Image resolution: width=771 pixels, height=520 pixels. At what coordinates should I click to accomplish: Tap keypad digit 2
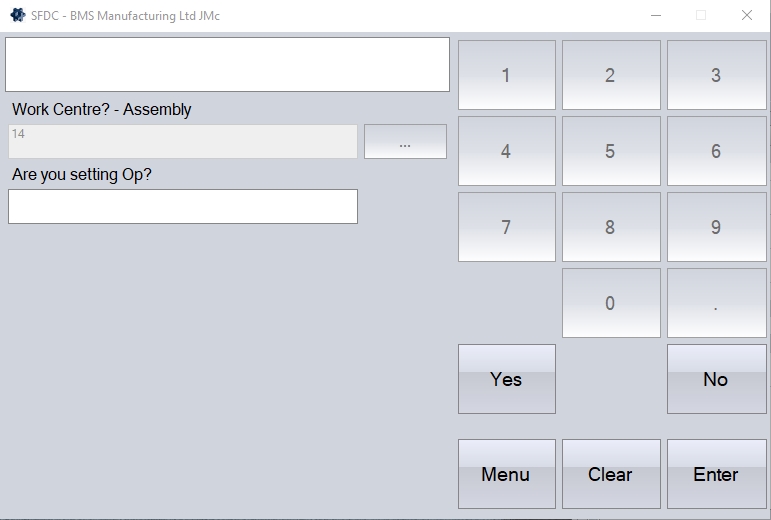coord(610,75)
